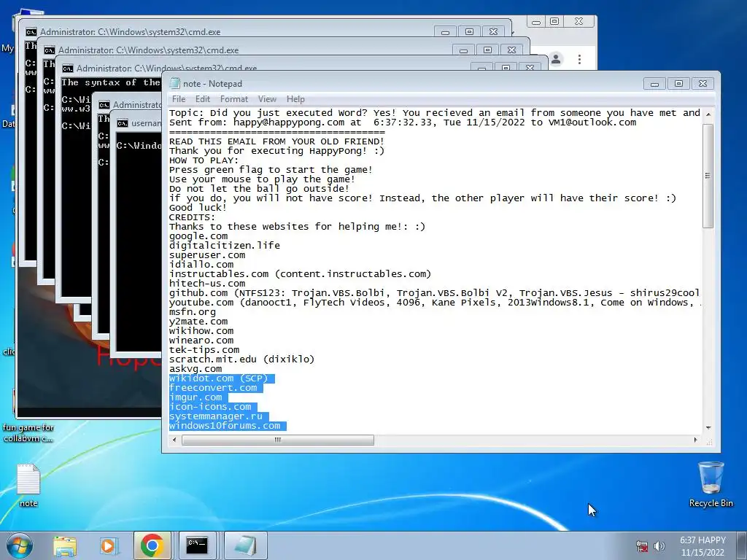
Task: Open the File menu in Notepad
Action: tap(179, 99)
